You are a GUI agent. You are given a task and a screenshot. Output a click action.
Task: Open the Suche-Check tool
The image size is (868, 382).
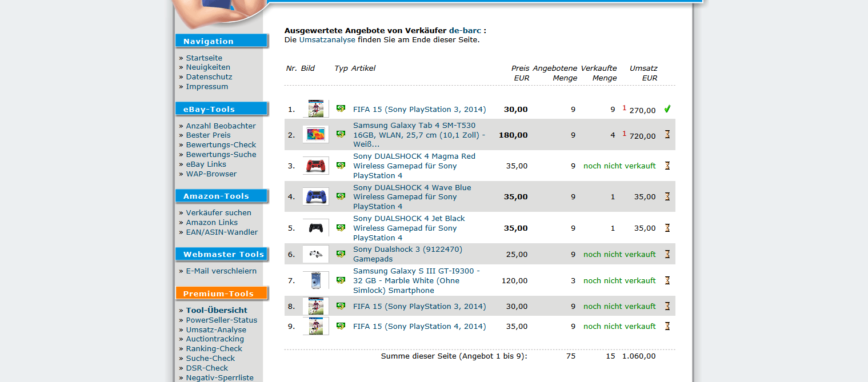click(x=210, y=358)
